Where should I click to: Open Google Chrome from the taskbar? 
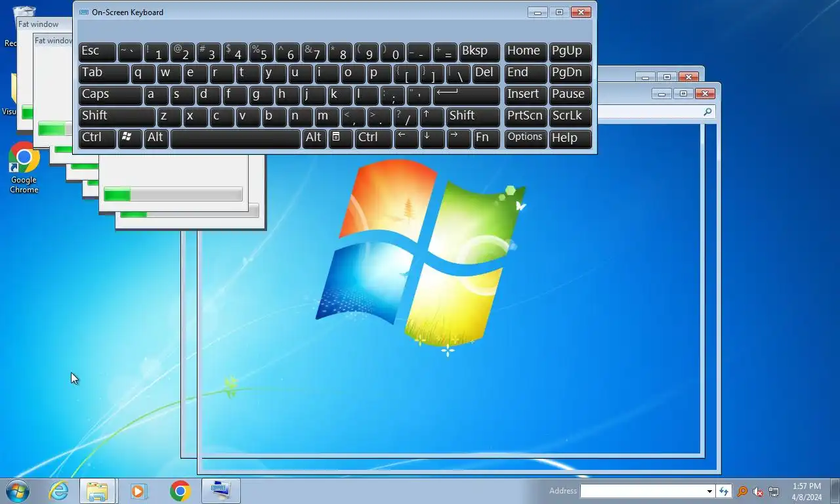[x=180, y=491]
